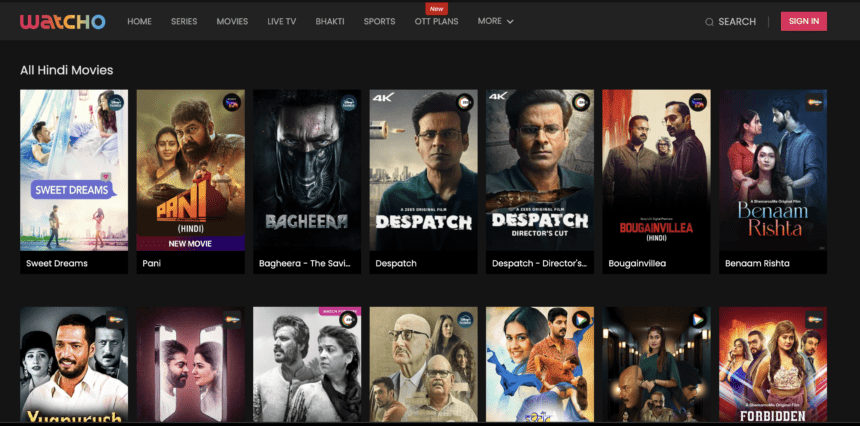Screen dimensions: 860x426
Task: Open the Series section
Action: 184,21
